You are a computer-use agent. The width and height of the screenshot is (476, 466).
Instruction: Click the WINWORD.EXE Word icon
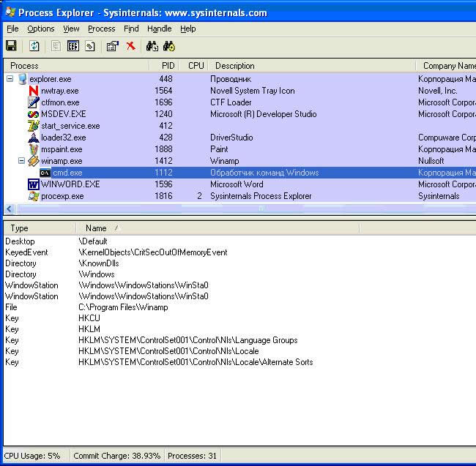click(x=33, y=184)
